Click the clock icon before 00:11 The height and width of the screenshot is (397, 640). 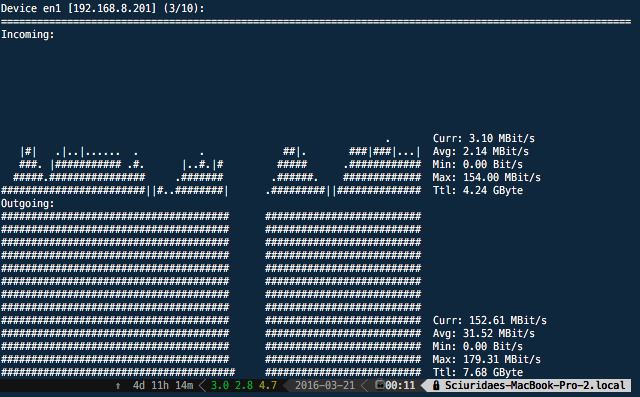(379, 385)
